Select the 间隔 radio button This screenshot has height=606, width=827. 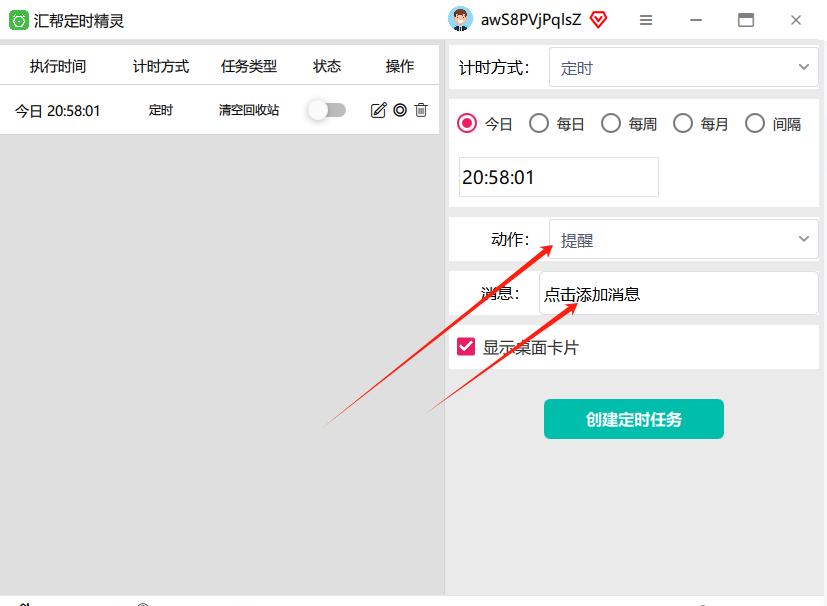coord(755,123)
